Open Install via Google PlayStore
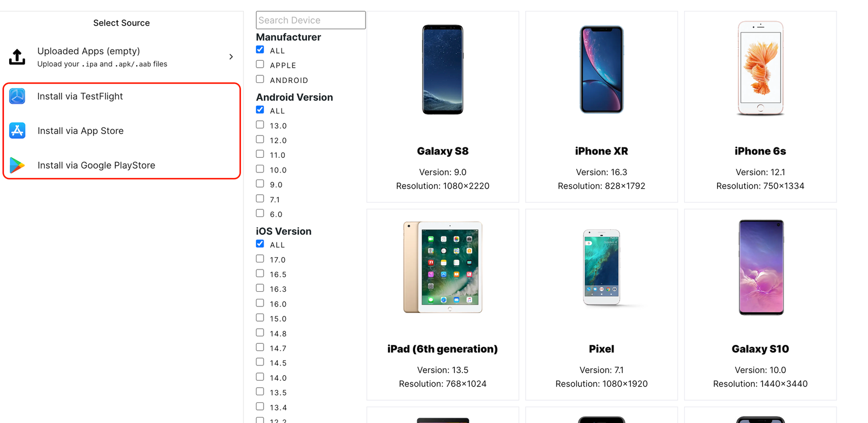868x423 pixels. coord(96,165)
